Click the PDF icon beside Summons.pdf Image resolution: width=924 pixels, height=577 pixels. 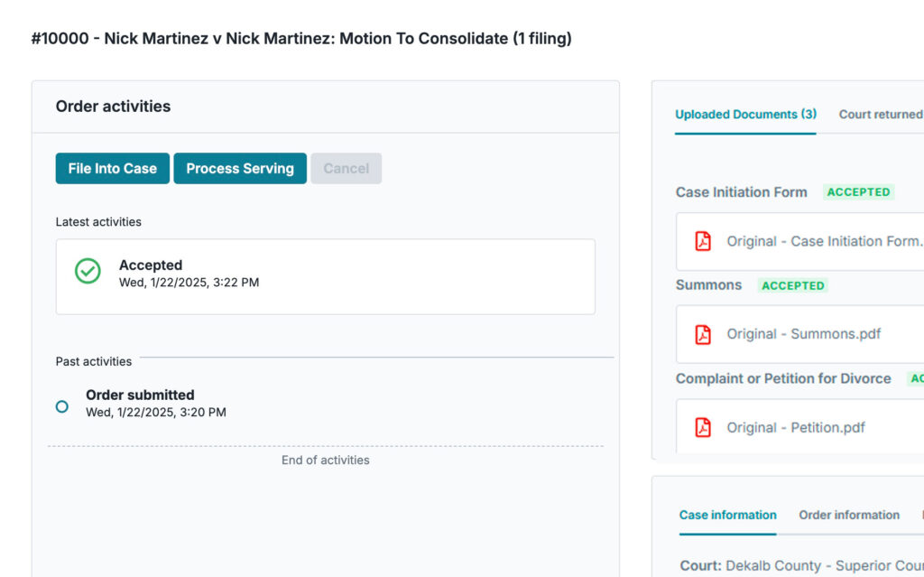[x=703, y=334]
